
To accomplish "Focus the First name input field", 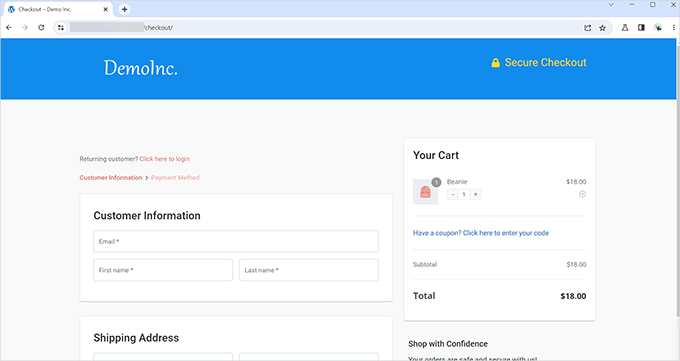I will click(163, 270).
